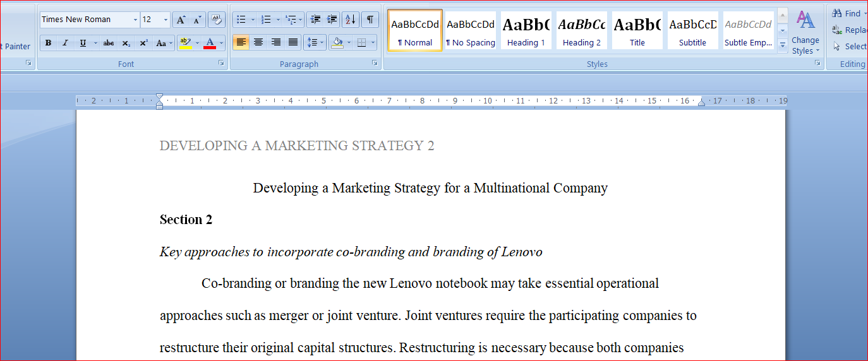Screen dimensions: 868x361
Task: Increase paragraph indent
Action: pyautogui.click(x=332, y=20)
